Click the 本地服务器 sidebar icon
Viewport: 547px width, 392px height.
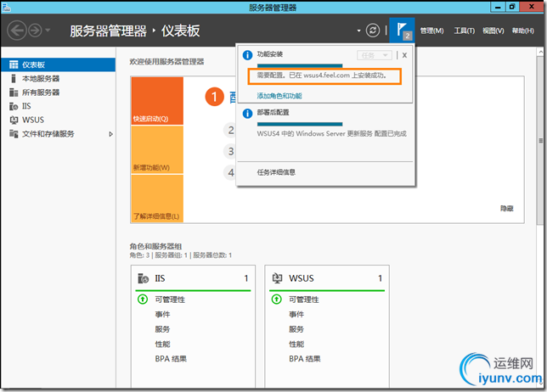pos(14,79)
